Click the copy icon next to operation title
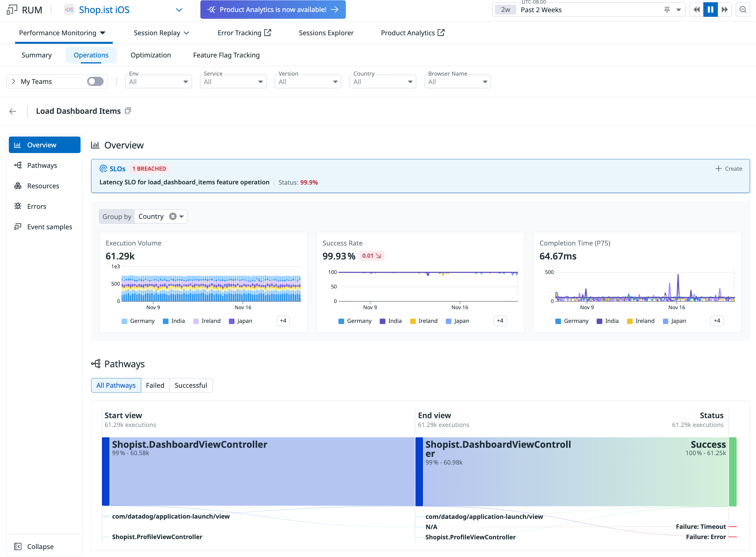 [x=128, y=111]
